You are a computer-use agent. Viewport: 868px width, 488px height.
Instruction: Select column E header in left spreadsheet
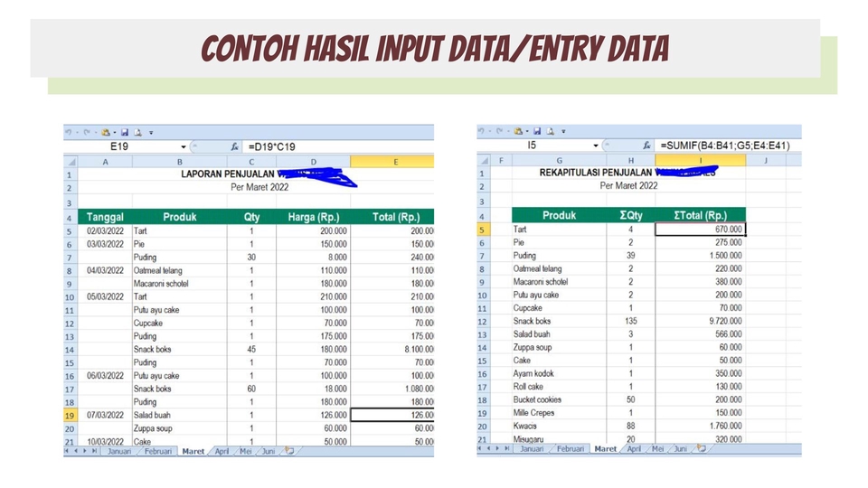392,162
